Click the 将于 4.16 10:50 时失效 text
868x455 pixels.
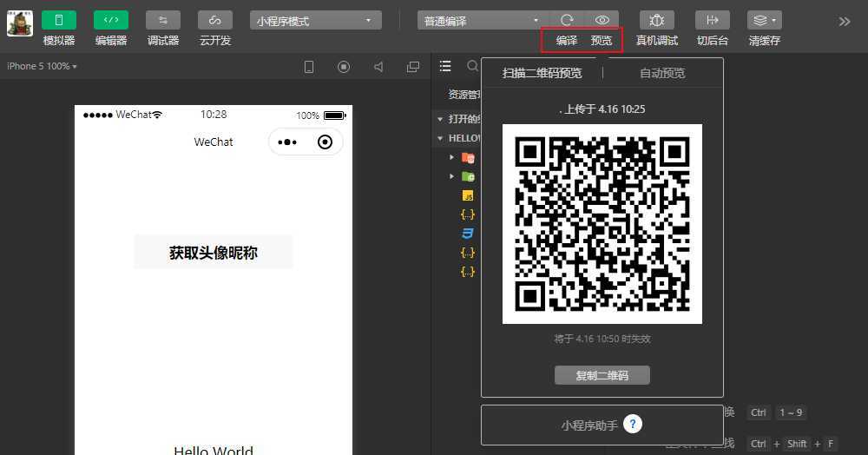(602, 339)
